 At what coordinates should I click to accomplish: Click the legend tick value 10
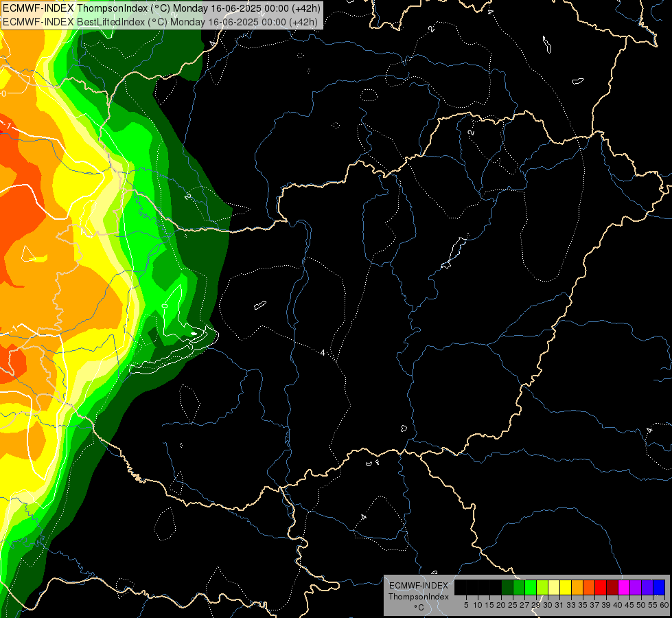click(x=478, y=605)
